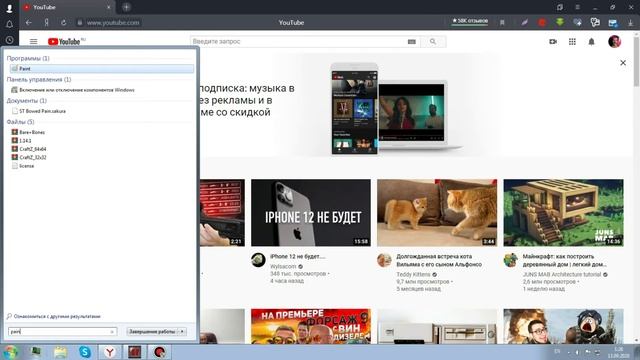Open the JUNS MAB Architecture tutorial channel

pos(562,274)
